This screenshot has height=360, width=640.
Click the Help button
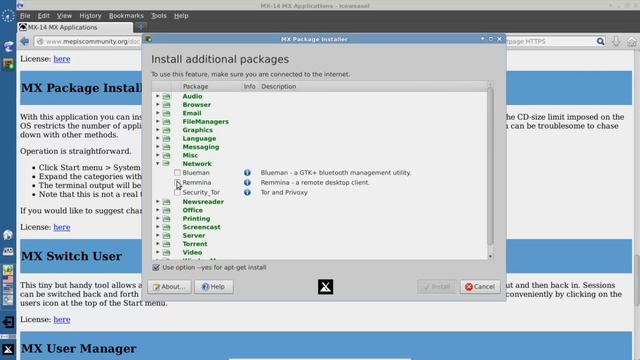(x=214, y=287)
